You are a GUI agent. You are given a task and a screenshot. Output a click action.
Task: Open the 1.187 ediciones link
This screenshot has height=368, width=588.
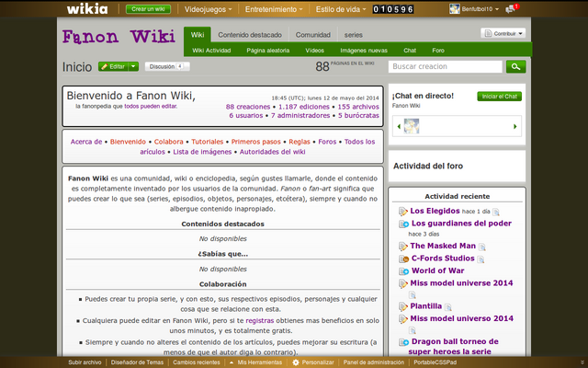pos(304,107)
